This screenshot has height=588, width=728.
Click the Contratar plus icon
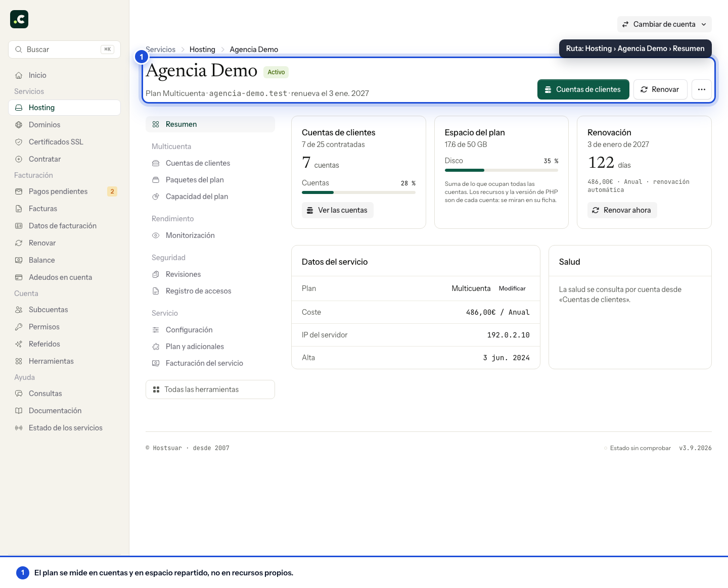tap(19, 159)
